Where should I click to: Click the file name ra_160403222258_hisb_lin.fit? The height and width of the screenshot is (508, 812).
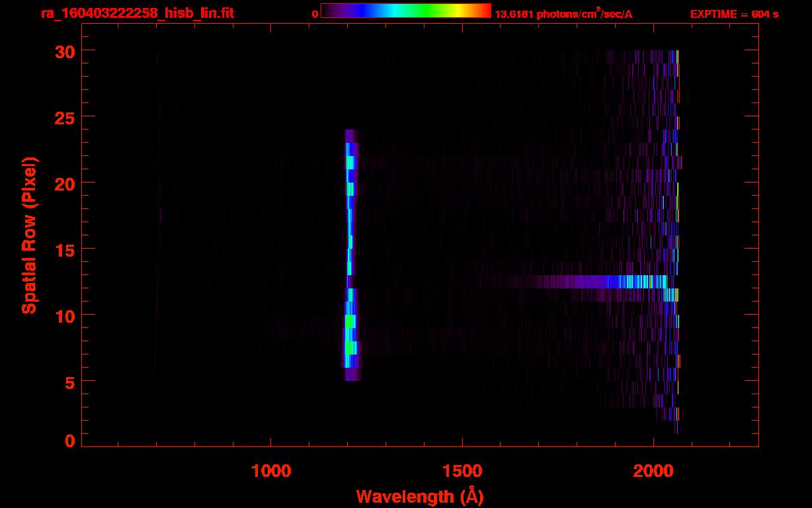click(138, 13)
